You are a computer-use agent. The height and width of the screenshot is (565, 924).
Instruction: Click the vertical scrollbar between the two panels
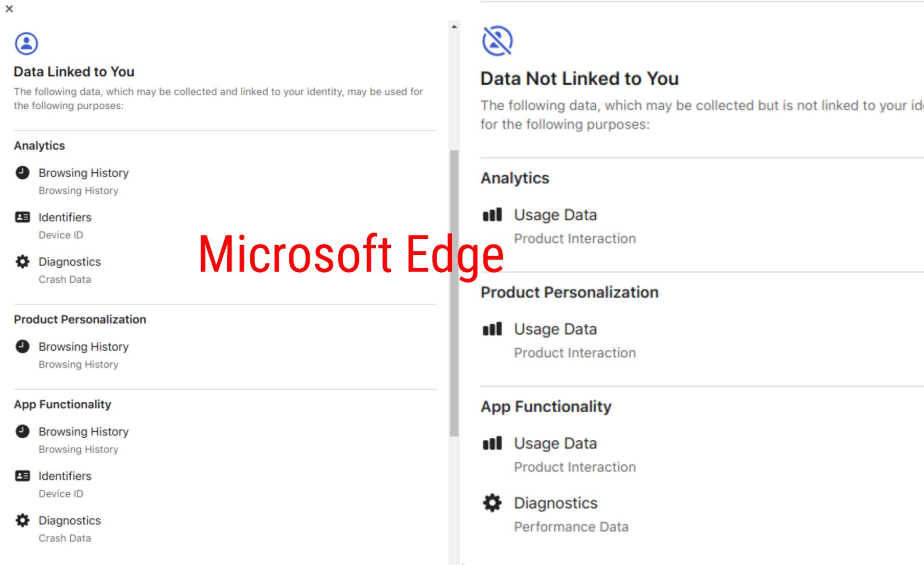(454, 289)
